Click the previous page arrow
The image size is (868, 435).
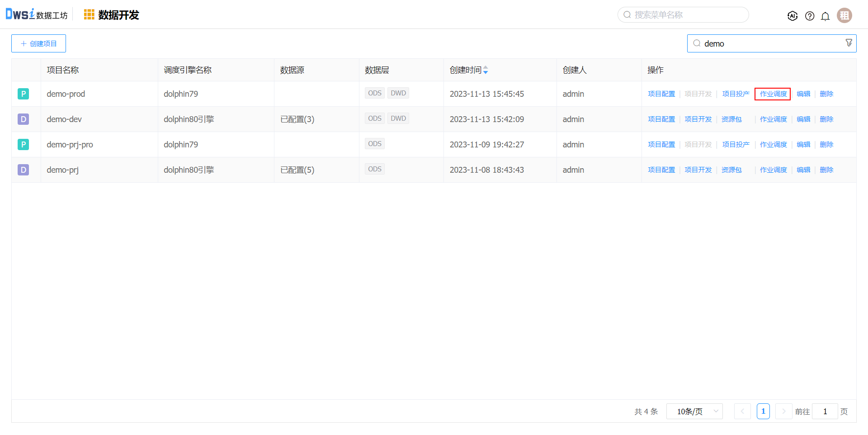(742, 411)
